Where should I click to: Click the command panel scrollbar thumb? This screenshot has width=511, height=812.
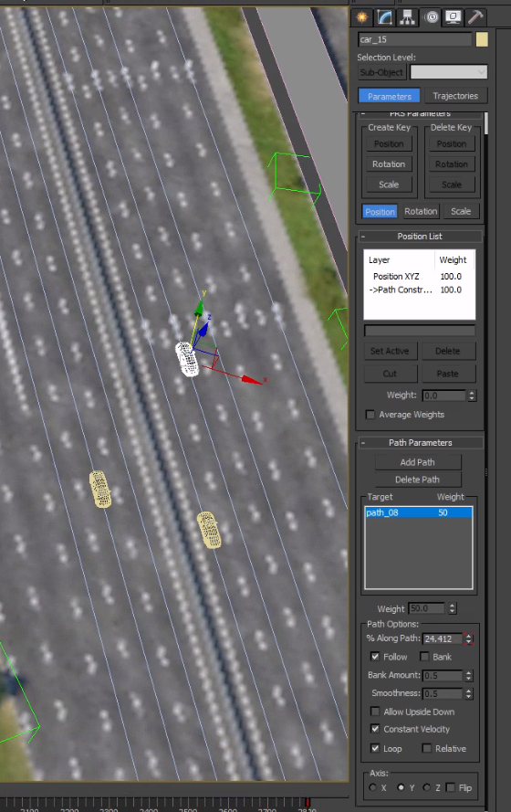486,122
